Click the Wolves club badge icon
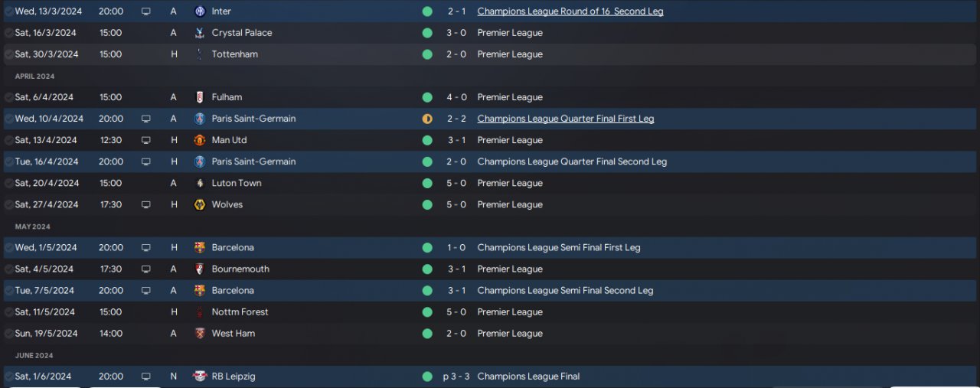 [200, 204]
